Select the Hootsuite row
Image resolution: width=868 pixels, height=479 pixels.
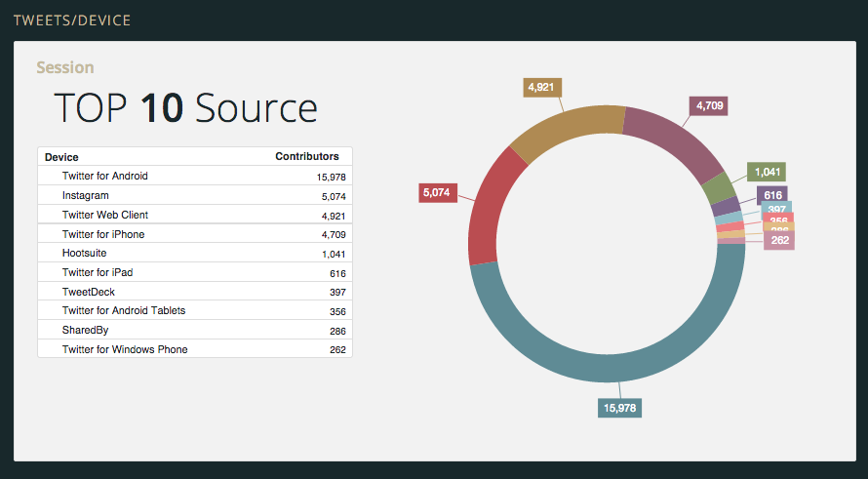click(x=195, y=253)
